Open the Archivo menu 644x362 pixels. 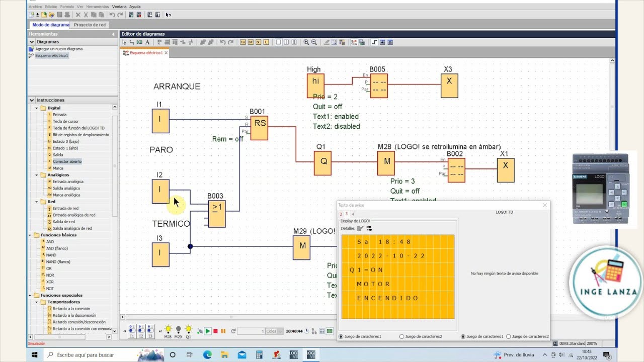[35, 7]
